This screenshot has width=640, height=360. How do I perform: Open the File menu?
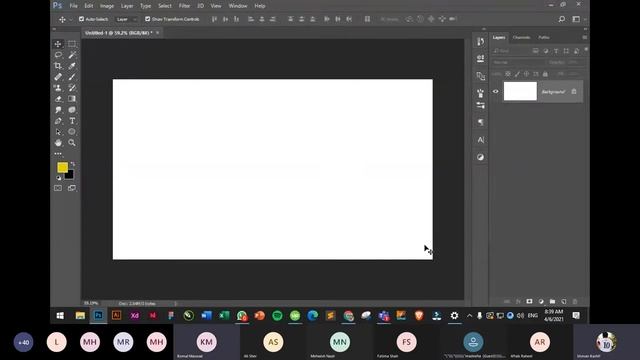coord(73,6)
